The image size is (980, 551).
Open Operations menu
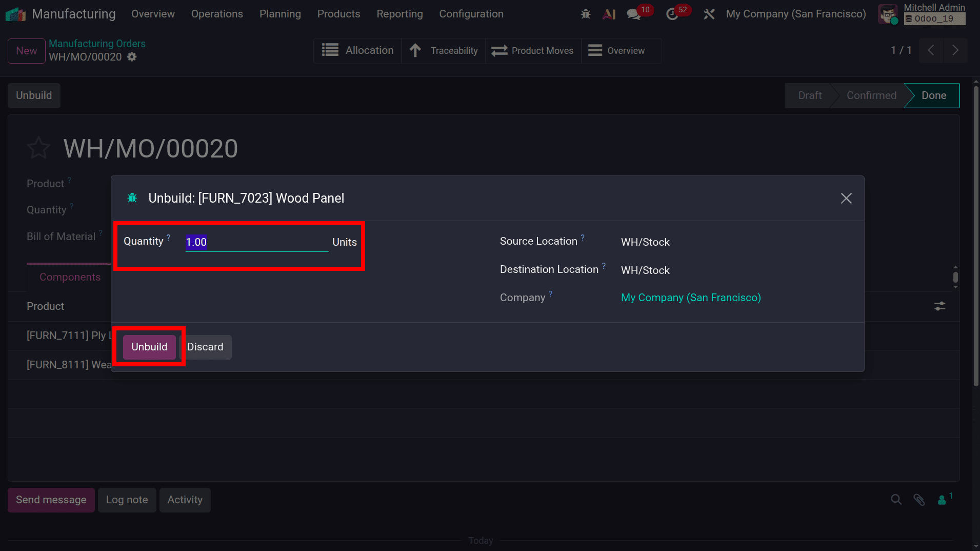[217, 14]
